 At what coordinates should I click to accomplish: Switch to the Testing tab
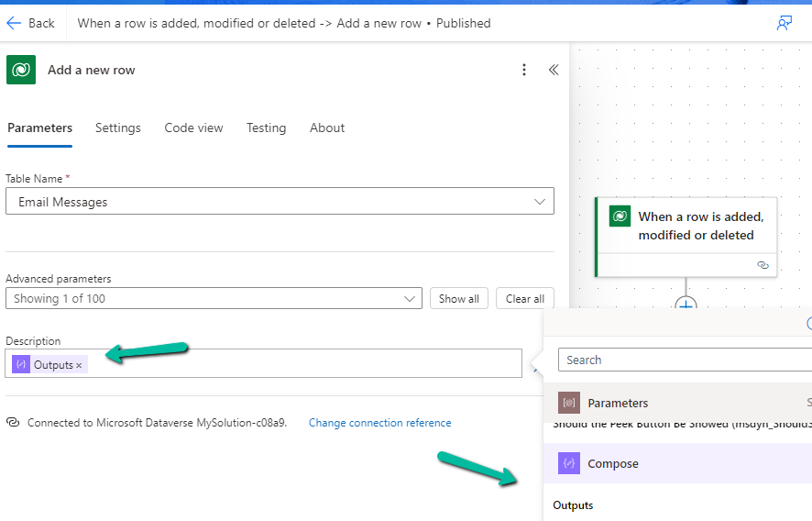[266, 128]
